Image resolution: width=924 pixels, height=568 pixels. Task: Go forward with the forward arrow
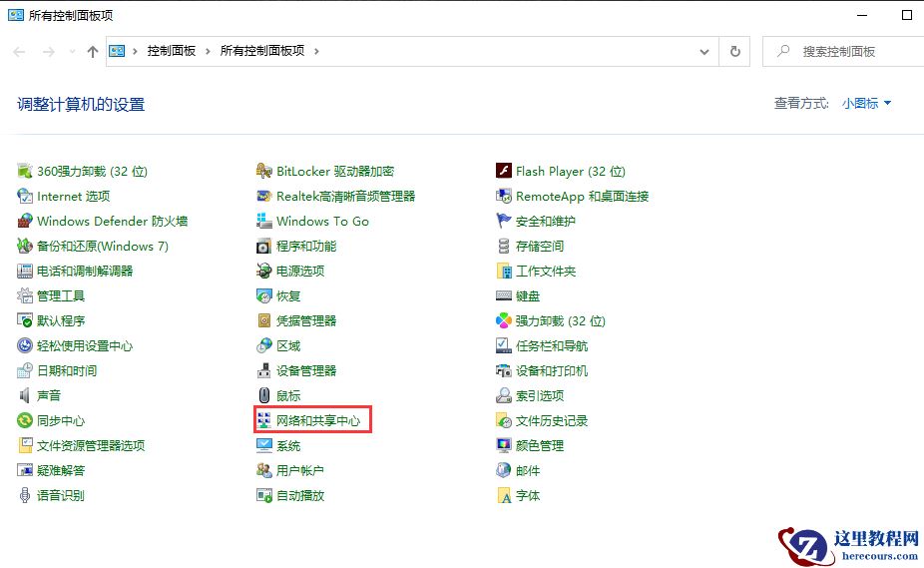pos(49,51)
